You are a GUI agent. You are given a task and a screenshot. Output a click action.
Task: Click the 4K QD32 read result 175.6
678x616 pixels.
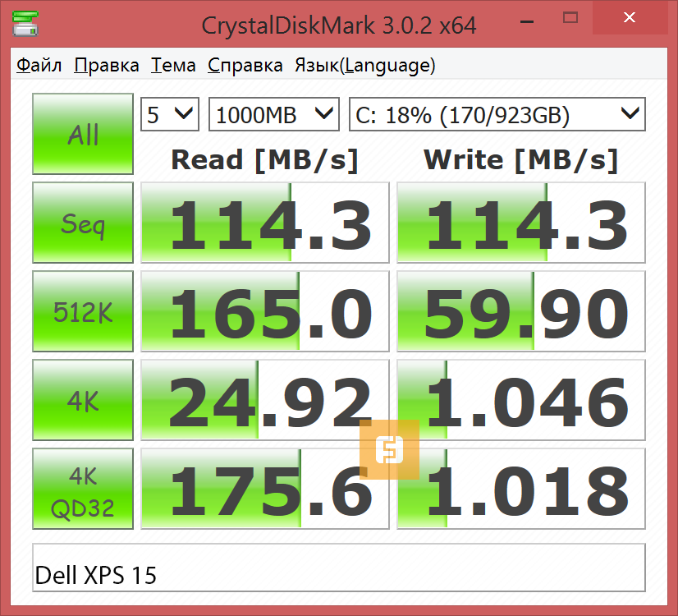[264, 490]
